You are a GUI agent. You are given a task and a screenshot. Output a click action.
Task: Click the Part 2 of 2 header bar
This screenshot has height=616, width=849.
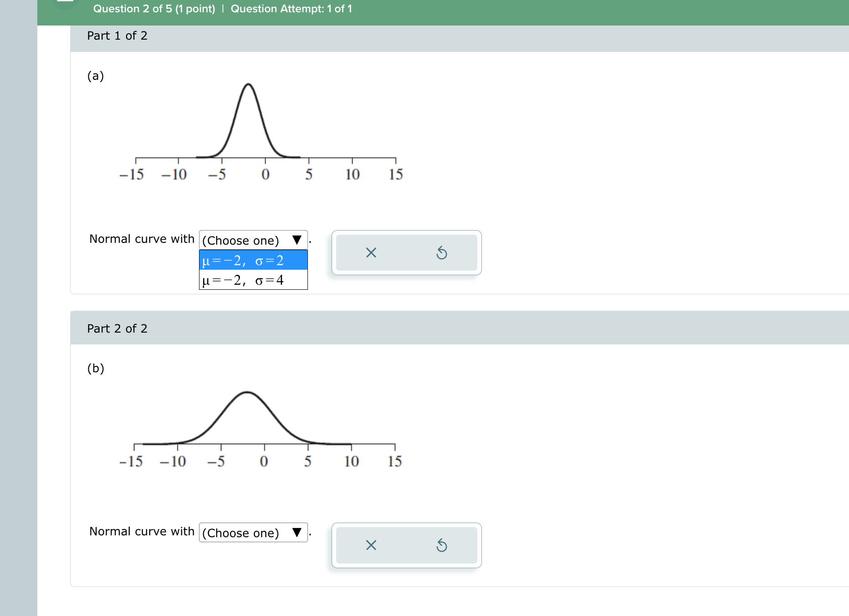coord(117,328)
